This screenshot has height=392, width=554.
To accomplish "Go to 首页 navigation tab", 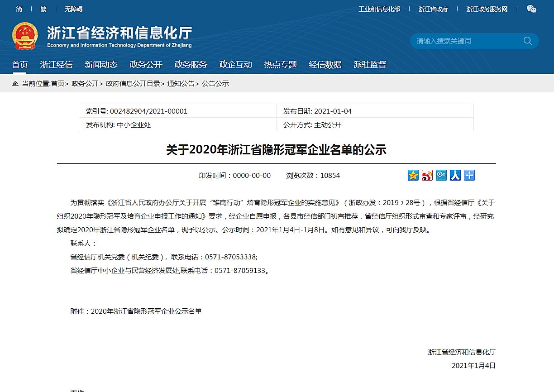I will (x=19, y=65).
